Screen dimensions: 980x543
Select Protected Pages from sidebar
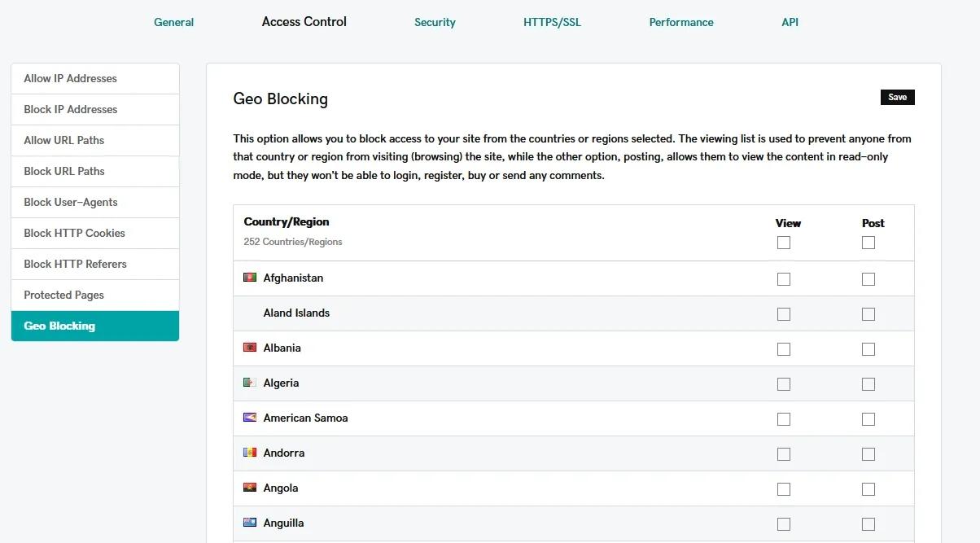coord(64,295)
